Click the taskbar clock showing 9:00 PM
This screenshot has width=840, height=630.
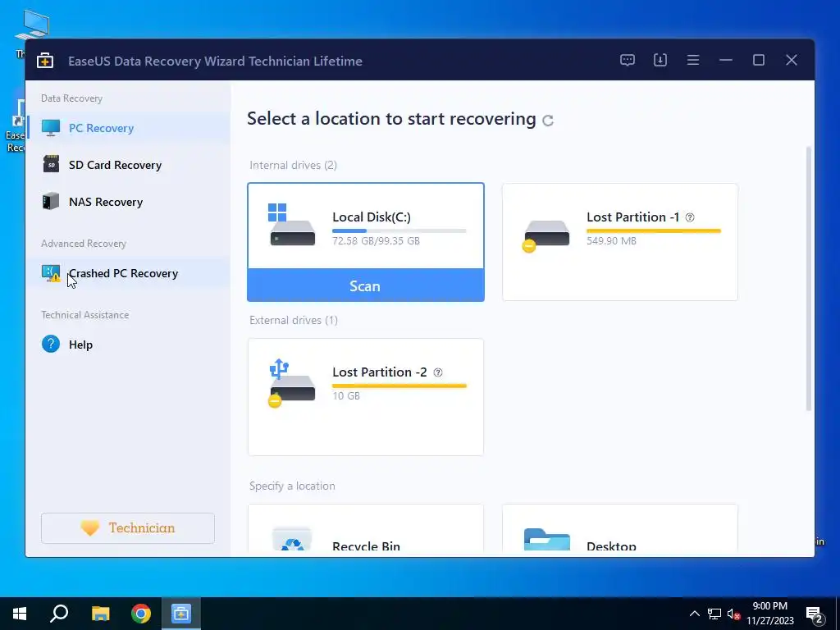(769, 614)
